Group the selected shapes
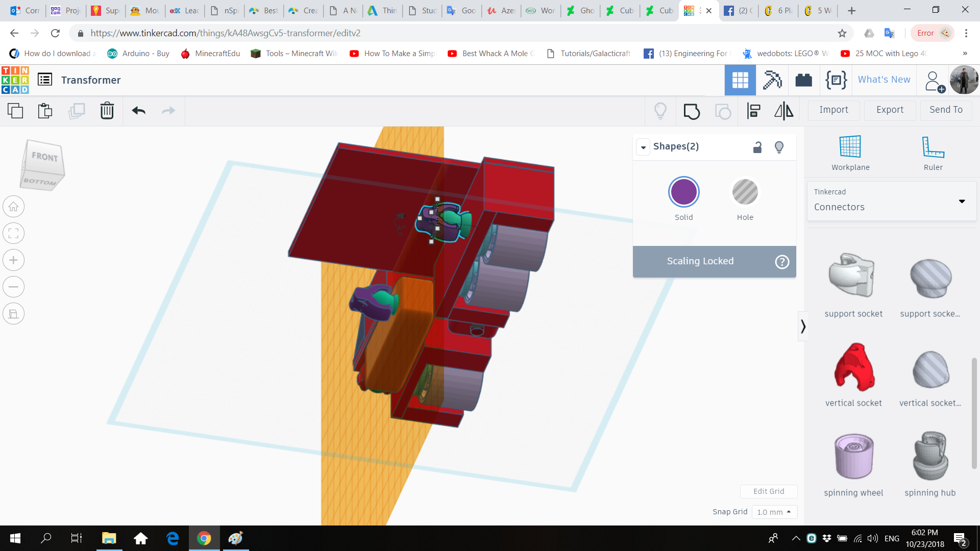The height and width of the screenshot is (551, 980). 692,111
